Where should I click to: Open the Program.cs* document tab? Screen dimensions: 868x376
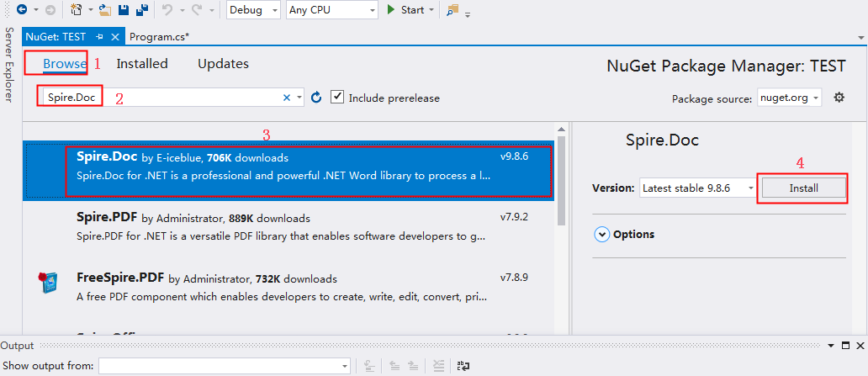click(x=160, y=36)
